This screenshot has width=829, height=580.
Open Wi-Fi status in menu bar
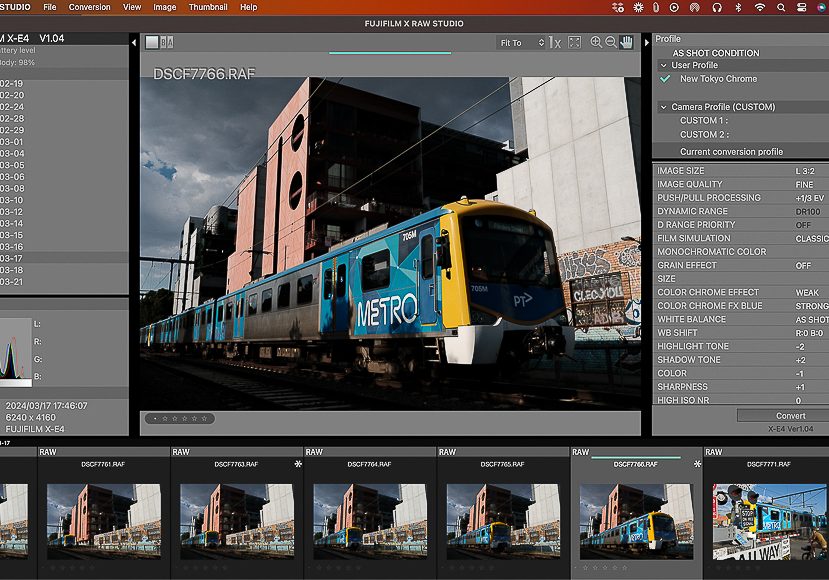760,7
